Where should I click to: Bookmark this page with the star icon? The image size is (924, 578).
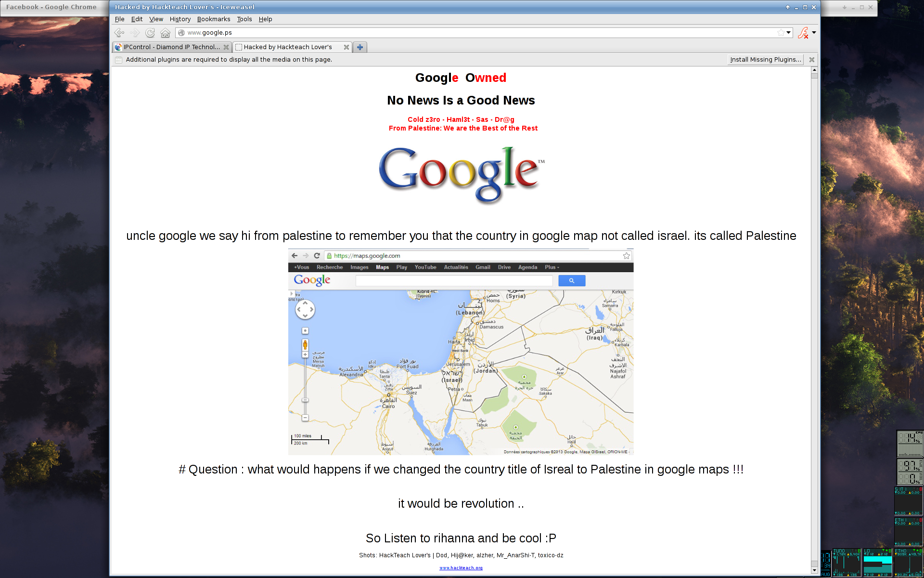tap(780, 33)
